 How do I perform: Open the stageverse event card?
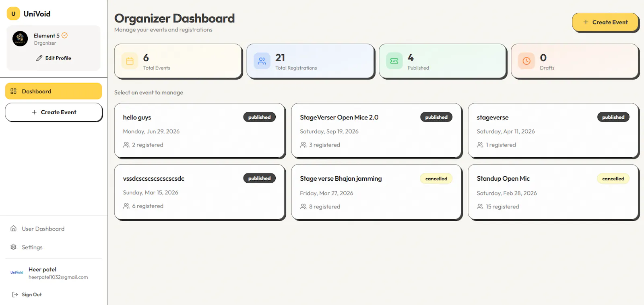553,130
